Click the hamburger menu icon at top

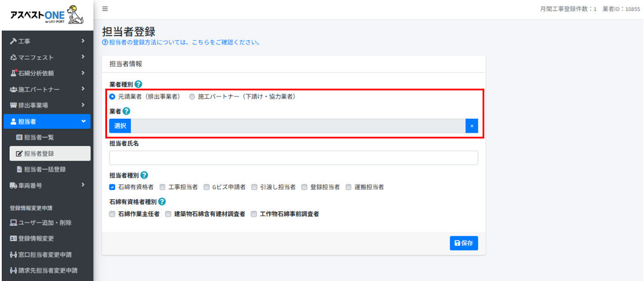point(105,9)
